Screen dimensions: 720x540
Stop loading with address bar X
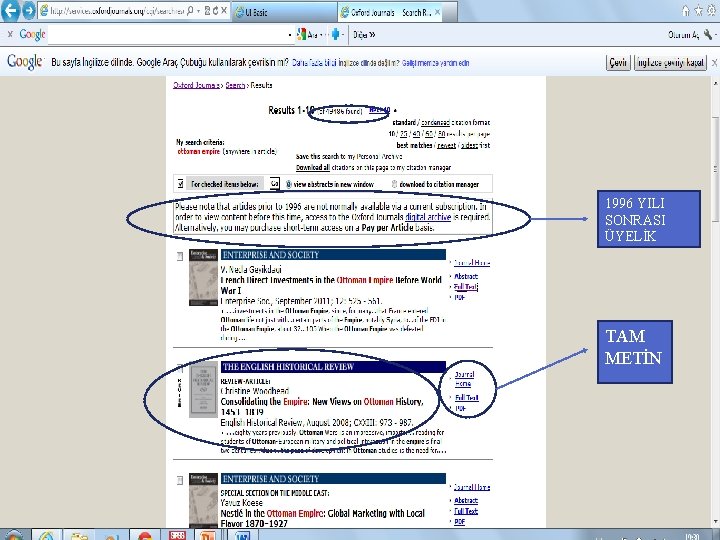click(x=224, y=11)
